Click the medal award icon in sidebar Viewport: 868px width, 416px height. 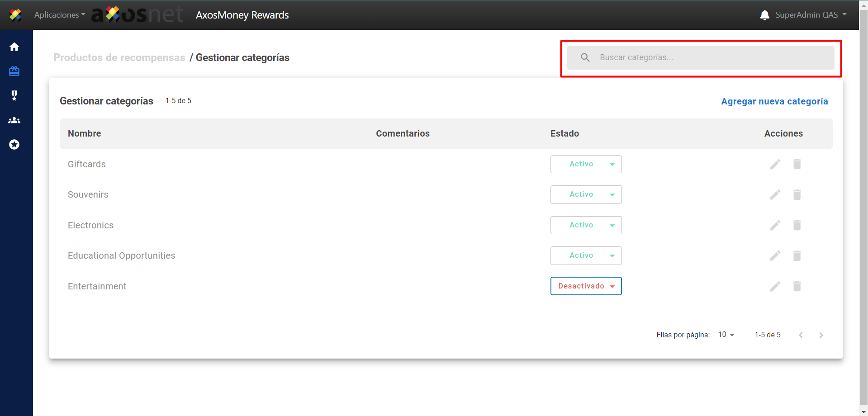click(14, 95)
